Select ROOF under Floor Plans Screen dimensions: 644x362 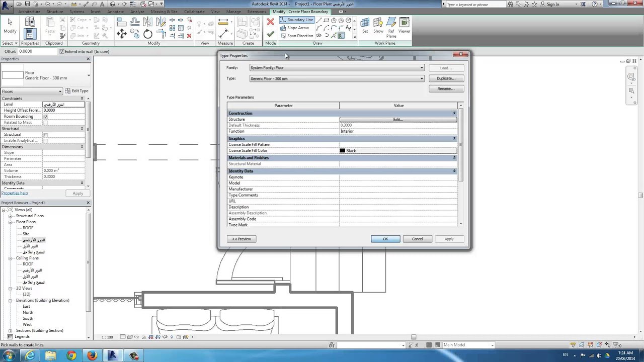click(28, 228)
